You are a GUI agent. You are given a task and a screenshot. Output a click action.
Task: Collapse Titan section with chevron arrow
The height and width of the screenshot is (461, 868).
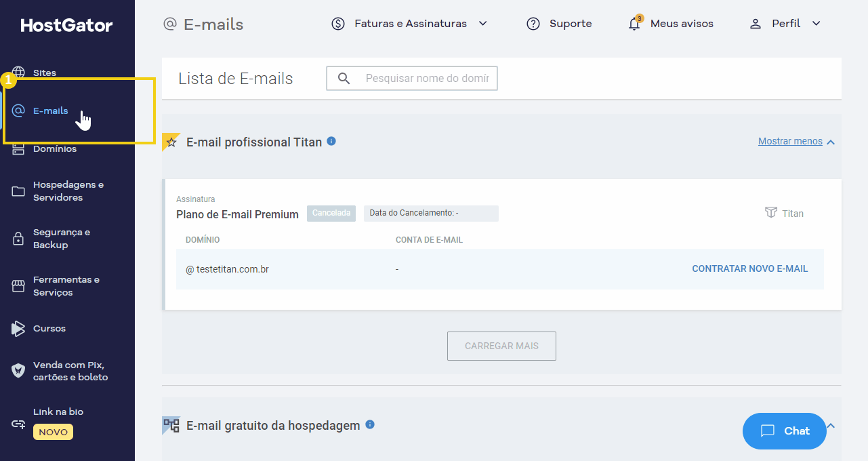[x=831, y=142]
